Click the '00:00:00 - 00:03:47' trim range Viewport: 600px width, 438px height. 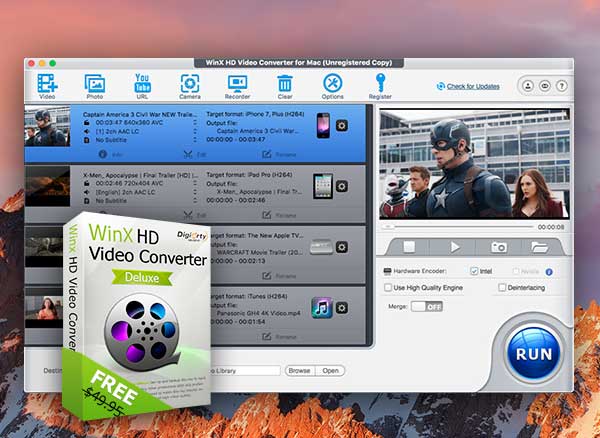point(236,140)
